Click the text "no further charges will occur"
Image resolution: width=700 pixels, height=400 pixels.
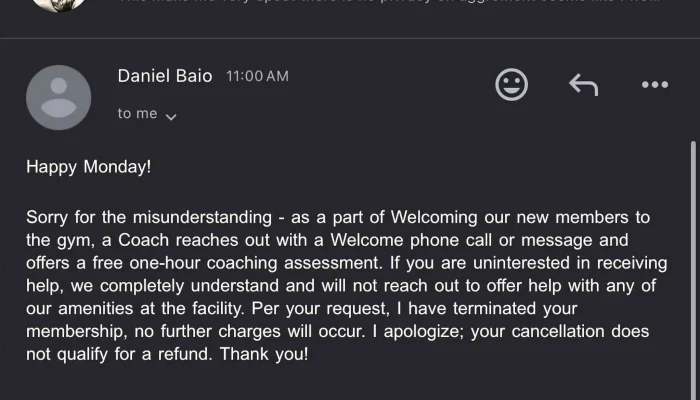click(250, 331)
